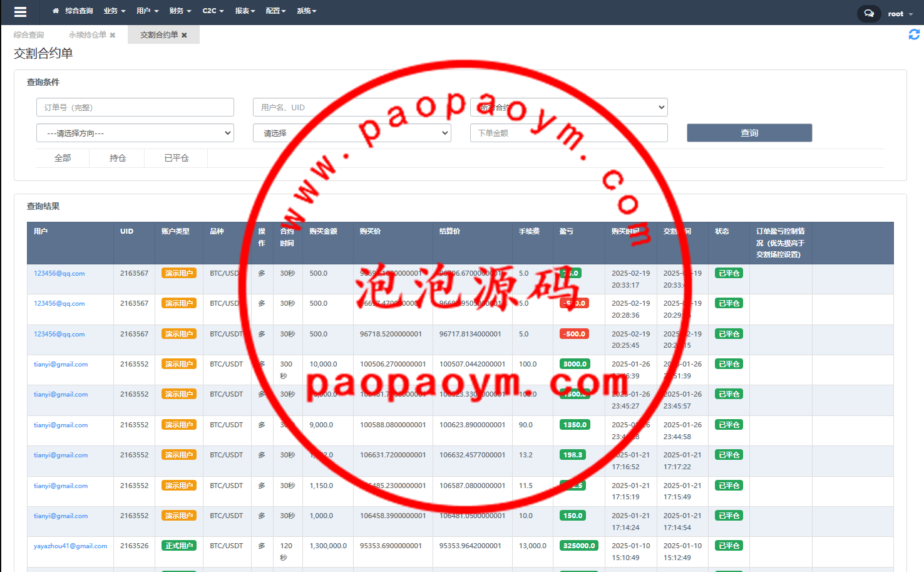Expand the C2C menu
Screen dimensions: 924x572
(x=213, y=11)
